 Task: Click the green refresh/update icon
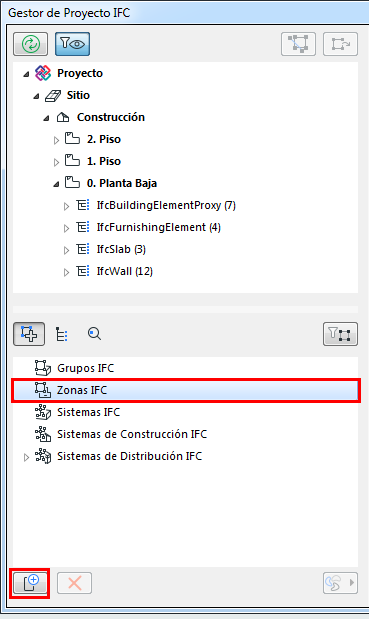(x=30, y=44)
